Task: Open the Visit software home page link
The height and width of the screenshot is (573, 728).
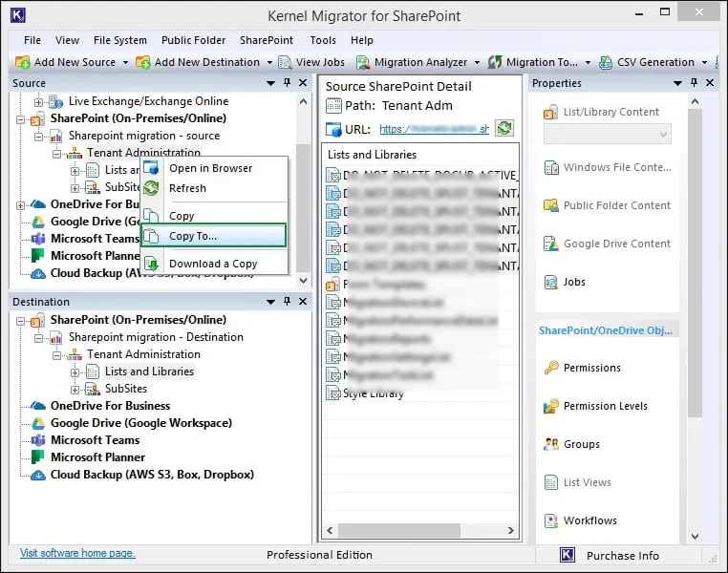Action: point(77,553)
